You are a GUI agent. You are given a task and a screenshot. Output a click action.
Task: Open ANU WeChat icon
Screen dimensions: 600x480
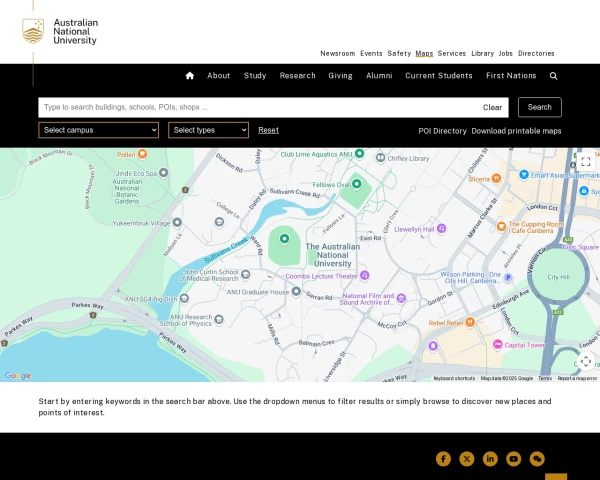click(537, 459)
